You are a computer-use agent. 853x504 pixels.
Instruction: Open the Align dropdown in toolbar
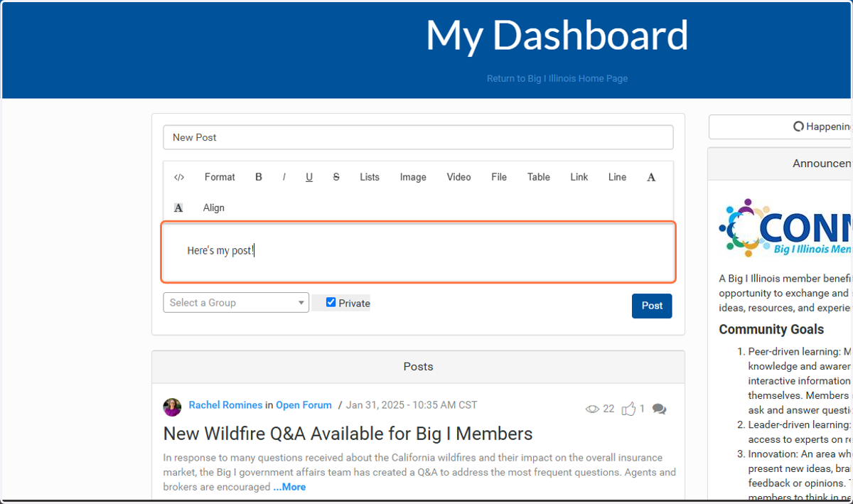[214, 208]
